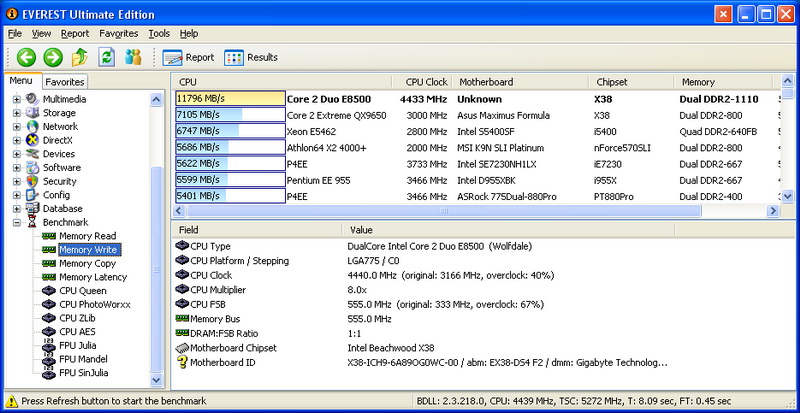Open the FPU Julia benchmark
Screen dimensions: 800x413
coord(78,346)
